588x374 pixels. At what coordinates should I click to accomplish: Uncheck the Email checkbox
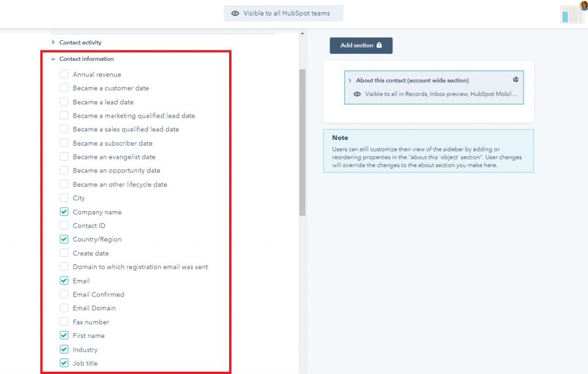pyautogui.click(x=64, y=280)
